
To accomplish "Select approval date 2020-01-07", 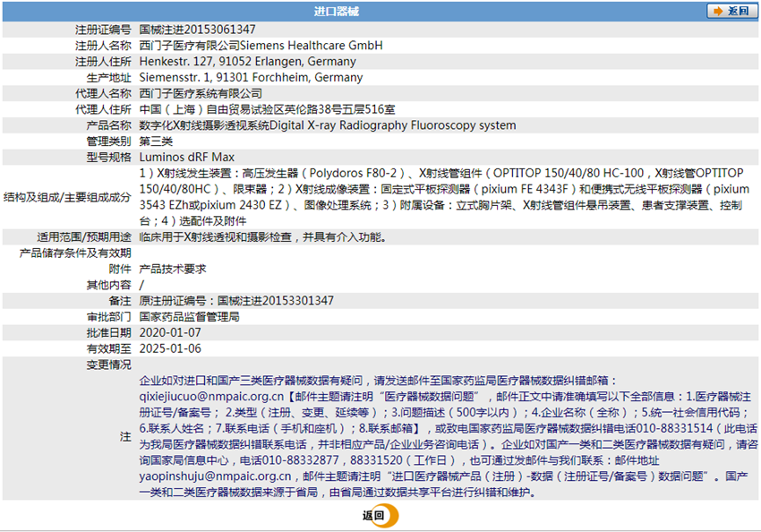I will 170,333.
